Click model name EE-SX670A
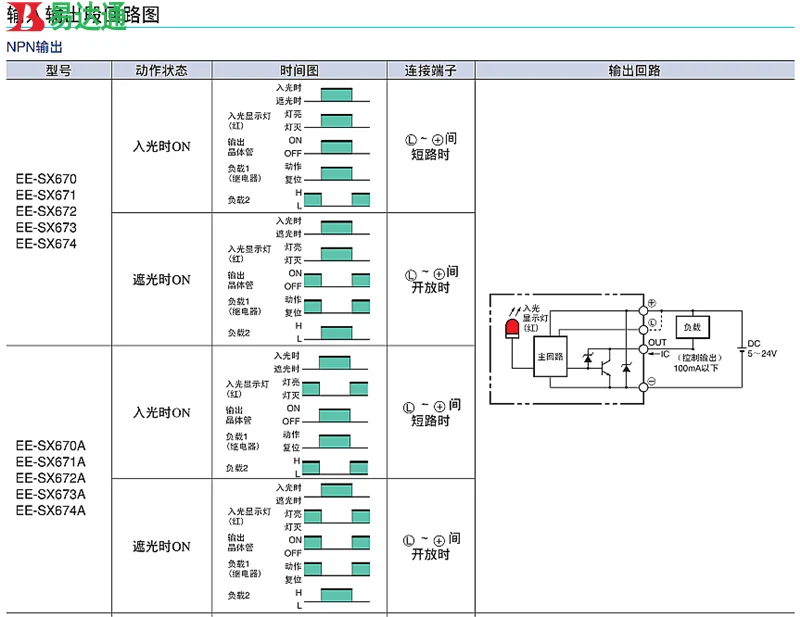 pos(51,446)
